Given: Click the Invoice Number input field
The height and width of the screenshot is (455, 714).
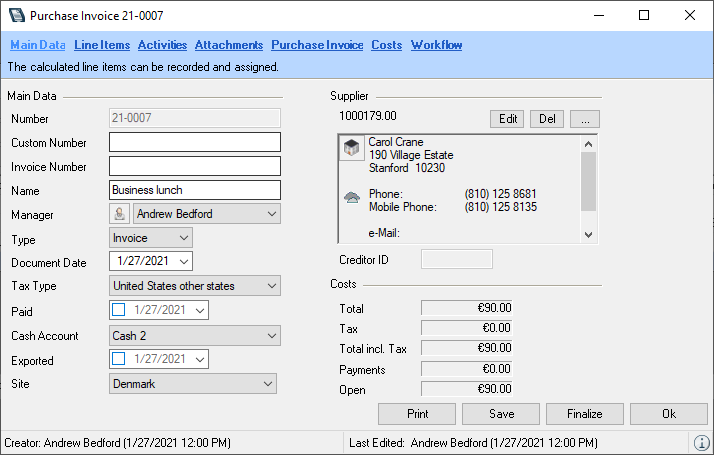Looking at the screenshot, I should click(x=194, y=166).
